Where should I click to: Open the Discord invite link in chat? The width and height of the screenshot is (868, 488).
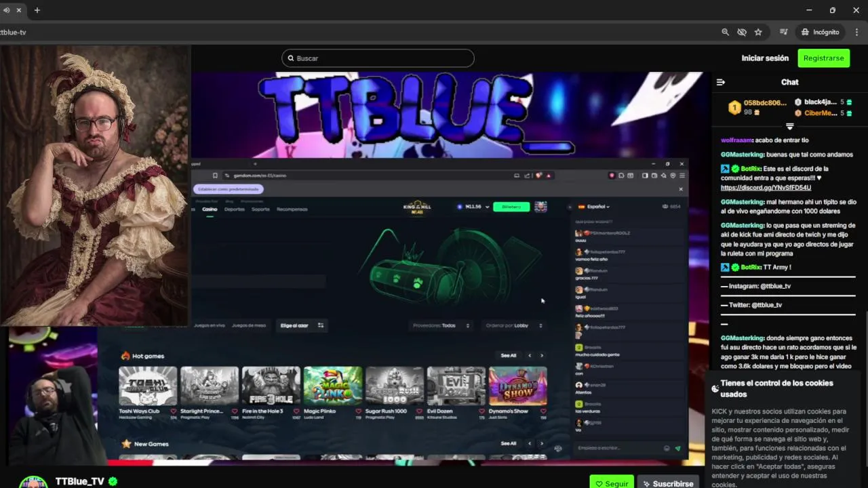(x=766, y=188)
